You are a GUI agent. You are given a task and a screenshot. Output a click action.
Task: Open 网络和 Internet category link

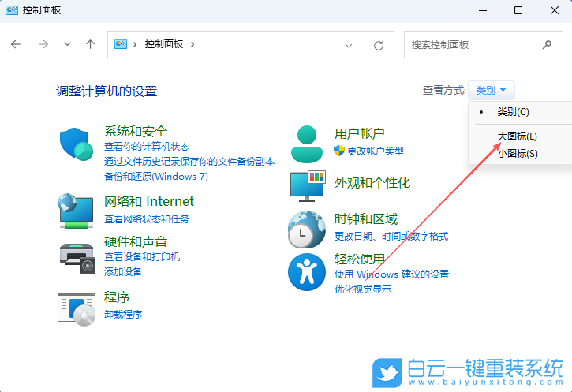pos(149,201)
